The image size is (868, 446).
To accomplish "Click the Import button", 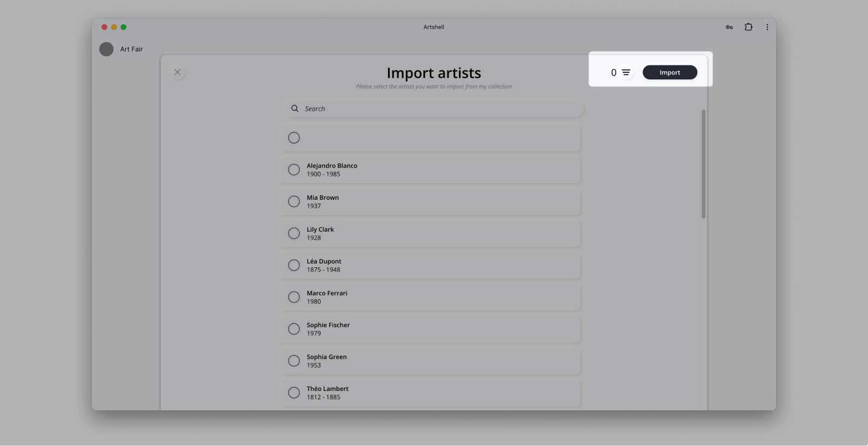I will tap(670, 72).
